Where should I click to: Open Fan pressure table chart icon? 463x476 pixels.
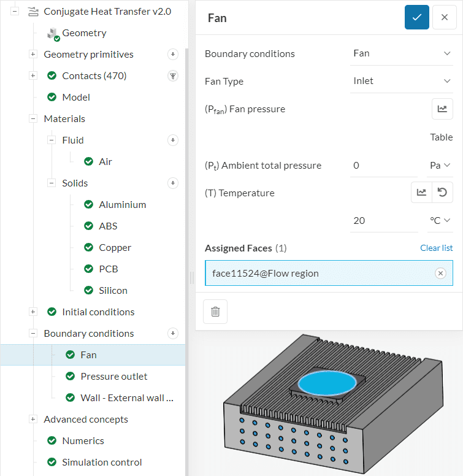pos(442,109)
